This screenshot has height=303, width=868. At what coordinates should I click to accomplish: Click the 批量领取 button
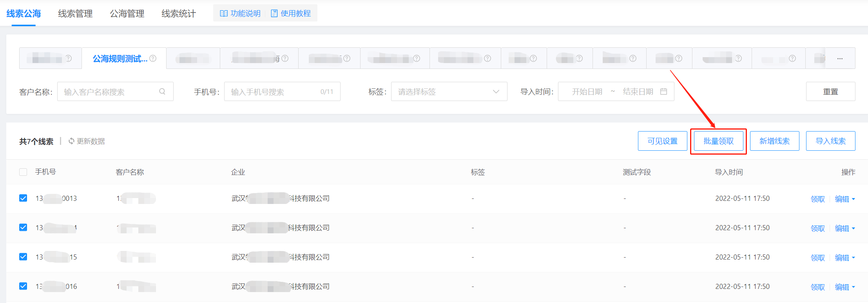click(x=718, y=141)
